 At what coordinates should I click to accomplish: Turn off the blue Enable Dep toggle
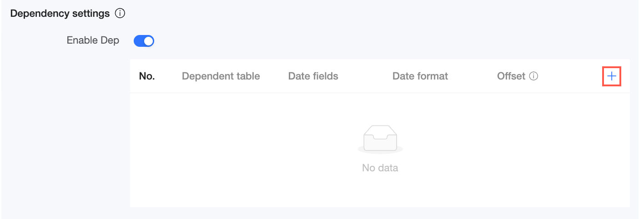(144, 41)
